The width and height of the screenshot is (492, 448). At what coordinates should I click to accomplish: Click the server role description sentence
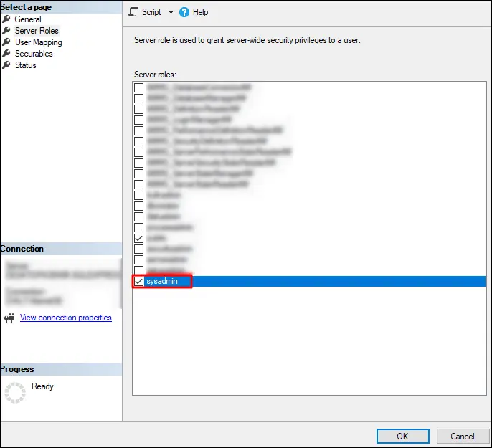tap(247, 40)
